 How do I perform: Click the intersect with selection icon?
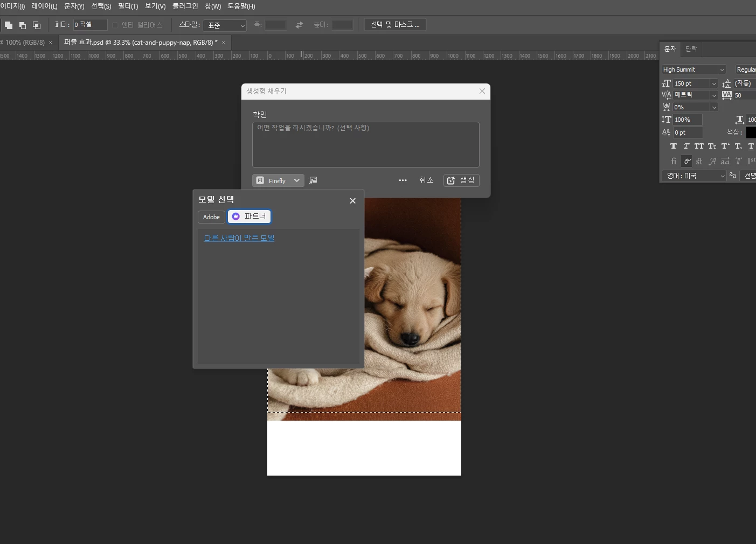coord(37,25)
